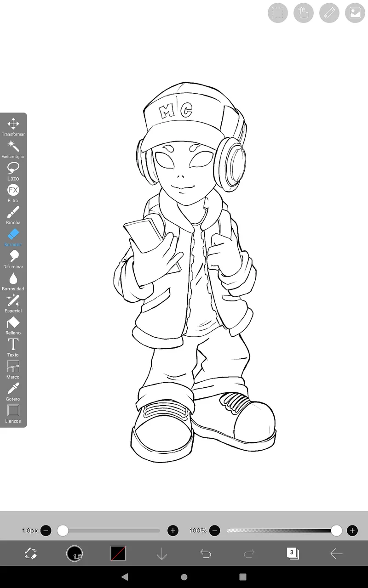Tap Android home navigation button
Image resolution: width=368 pixels, height=588 pixels.
[x=184, y=577]
